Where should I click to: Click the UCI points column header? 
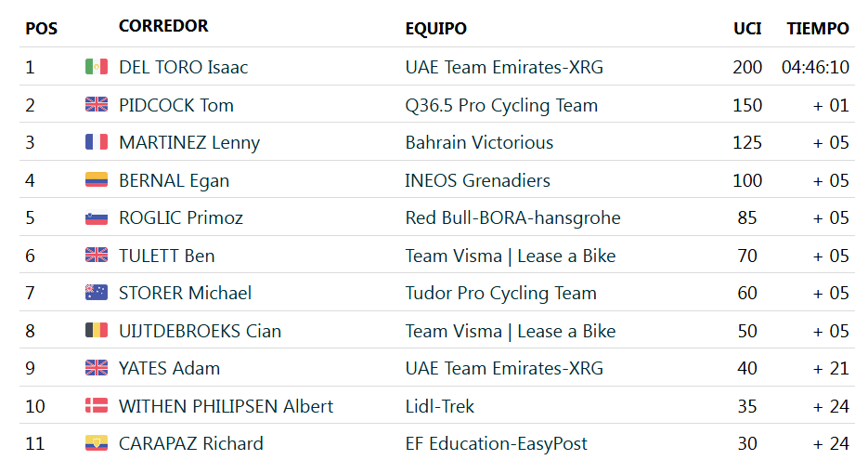[747, 29]
